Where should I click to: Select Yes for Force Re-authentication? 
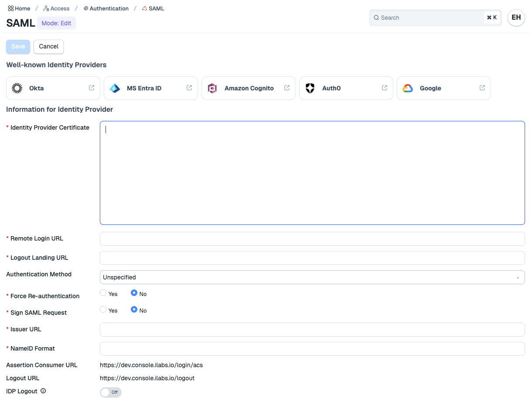tap(103, 293)
